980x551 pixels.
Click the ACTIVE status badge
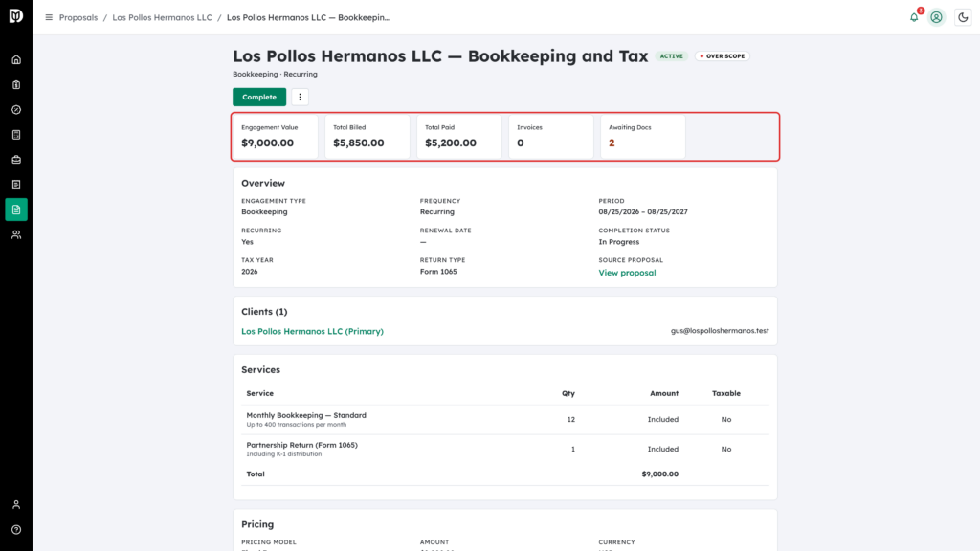pos(671,56)
